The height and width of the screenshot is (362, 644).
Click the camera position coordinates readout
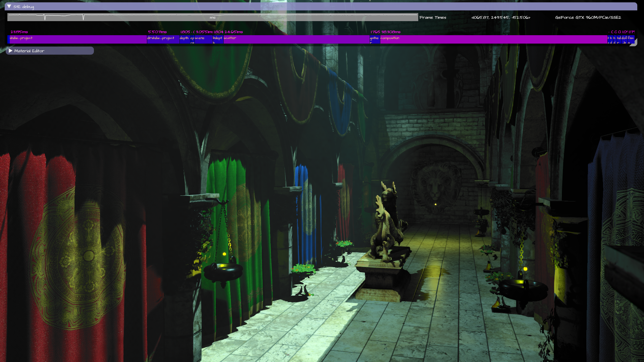pyautogui.click(x=500, y=17)
